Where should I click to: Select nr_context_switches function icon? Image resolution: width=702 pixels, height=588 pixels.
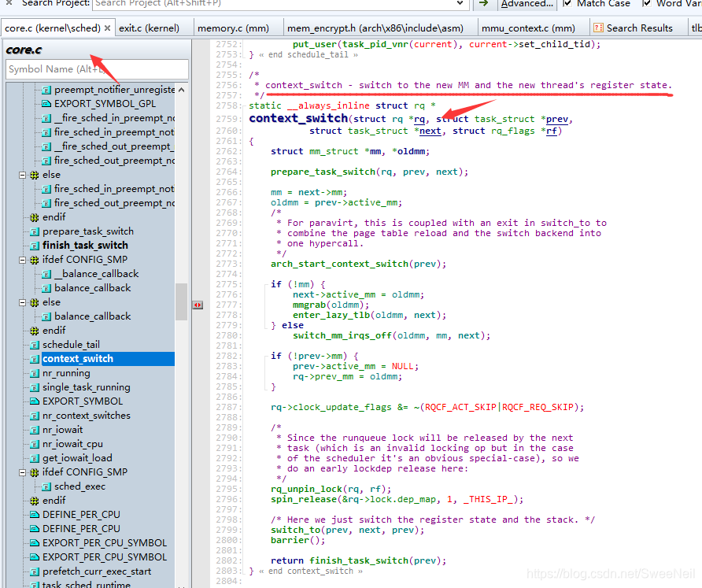point(34,416)
